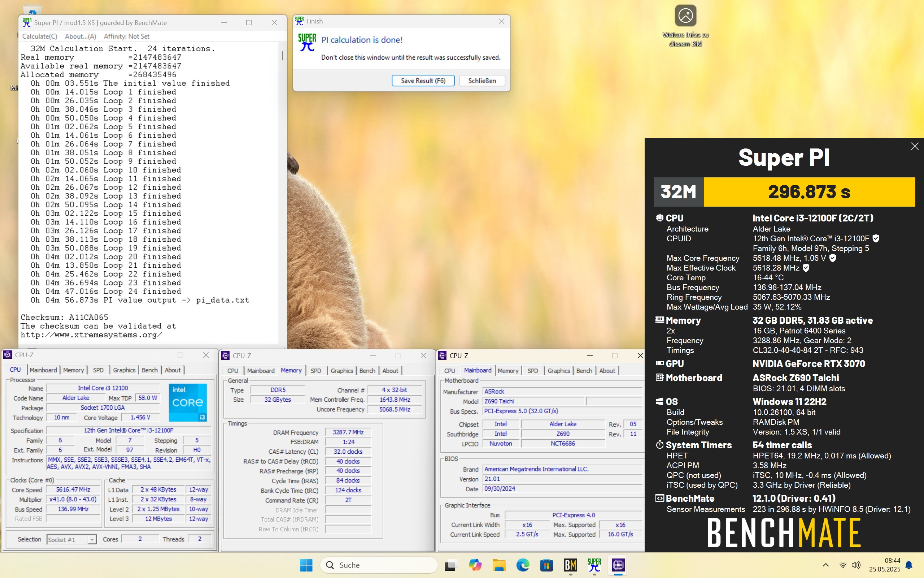Viewport: 924px width, 578px height.
Task: Click the Checksum: A11CA065 line
Action: pyautogui.click(x=64, y=317)
